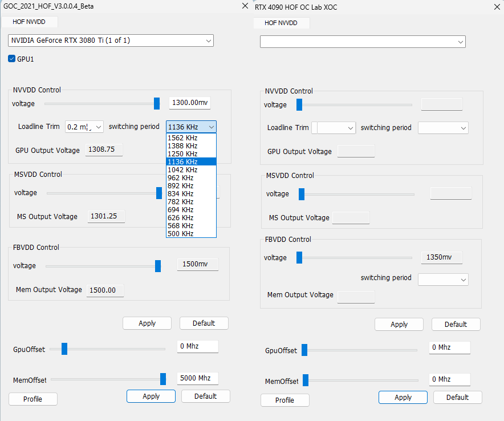504x421 pixels.
Task: Click Apply below the left MemOffset slider
Action: point(151,396)
